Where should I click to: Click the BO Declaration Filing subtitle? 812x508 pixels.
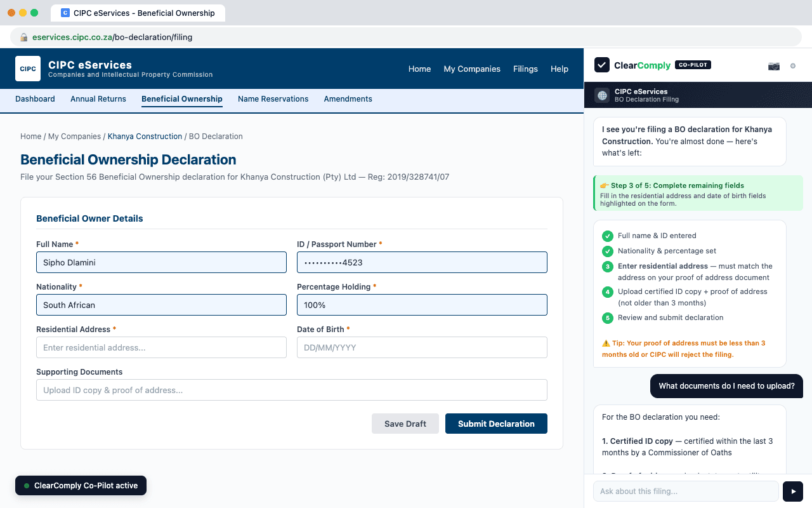point(646,100)
